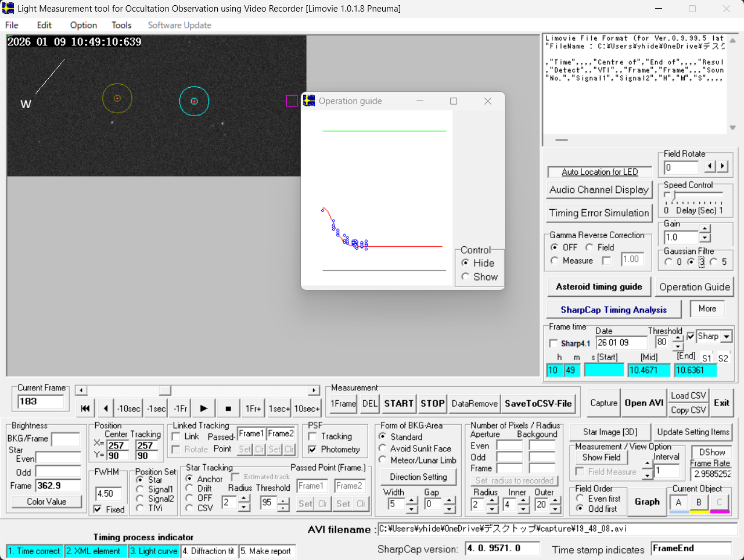This screenshot has height=560, width=744.
Task: Uncheck the FWHM Fixed checkbox
Action: coord(98,509)
